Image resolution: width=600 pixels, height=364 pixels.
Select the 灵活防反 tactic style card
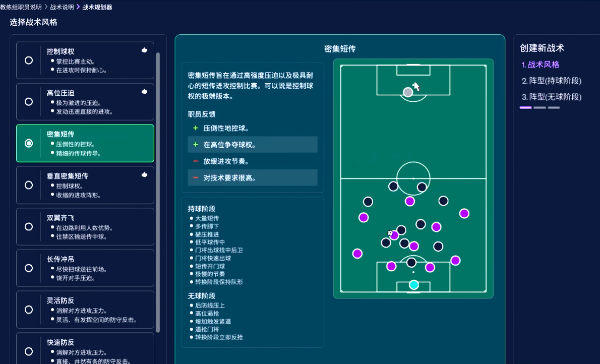click(x=85, y=310)
